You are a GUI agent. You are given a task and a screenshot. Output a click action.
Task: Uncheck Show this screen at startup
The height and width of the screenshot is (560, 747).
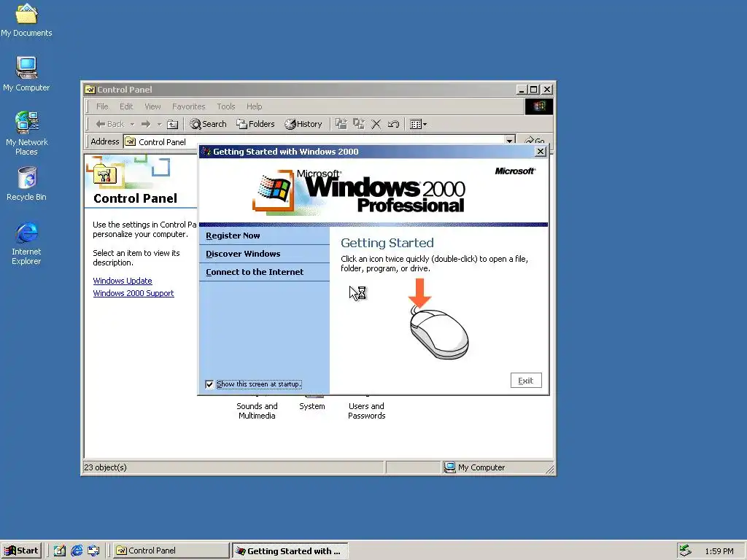pyautogui.click(x=209, y=384)
